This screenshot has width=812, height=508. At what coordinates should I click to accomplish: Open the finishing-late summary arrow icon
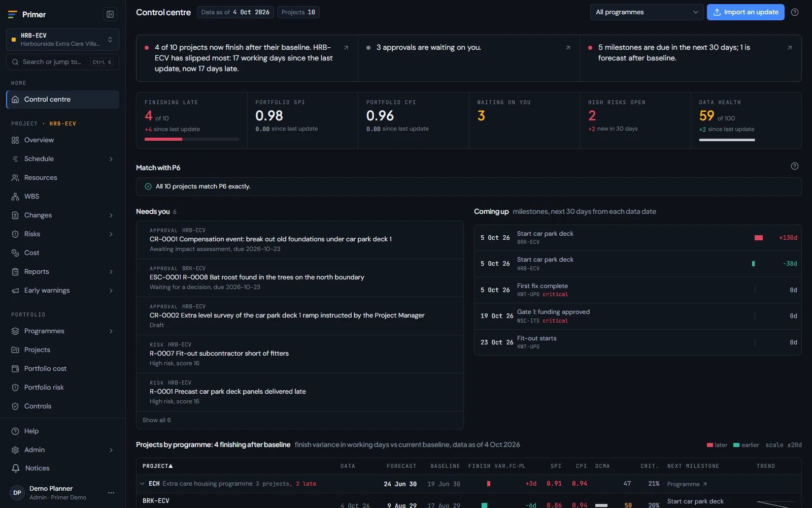tap(346, 48)
